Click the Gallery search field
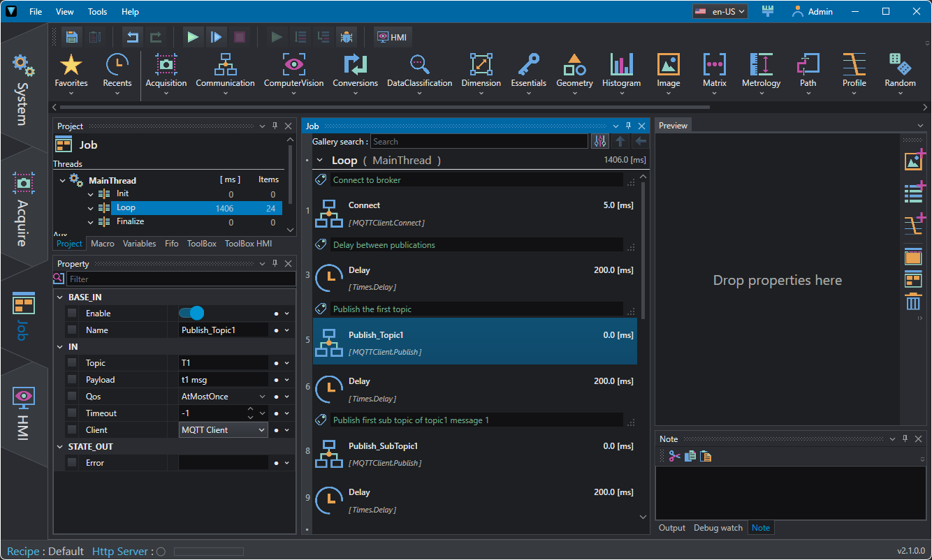 pos(479,142)
